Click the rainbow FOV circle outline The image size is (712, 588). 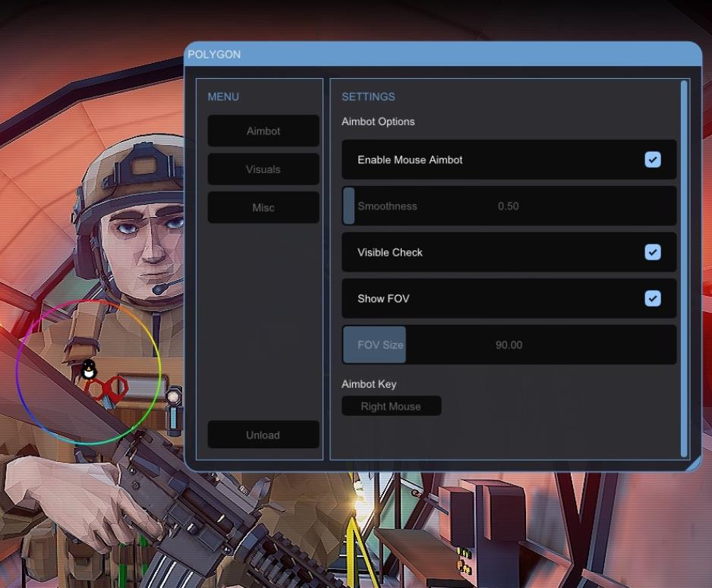[159, 371]
